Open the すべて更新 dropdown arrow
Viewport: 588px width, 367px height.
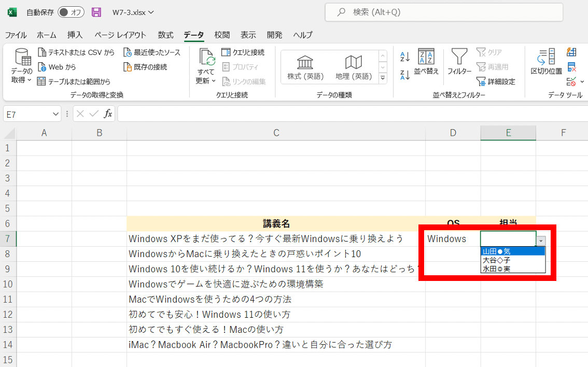pos(214,80)
